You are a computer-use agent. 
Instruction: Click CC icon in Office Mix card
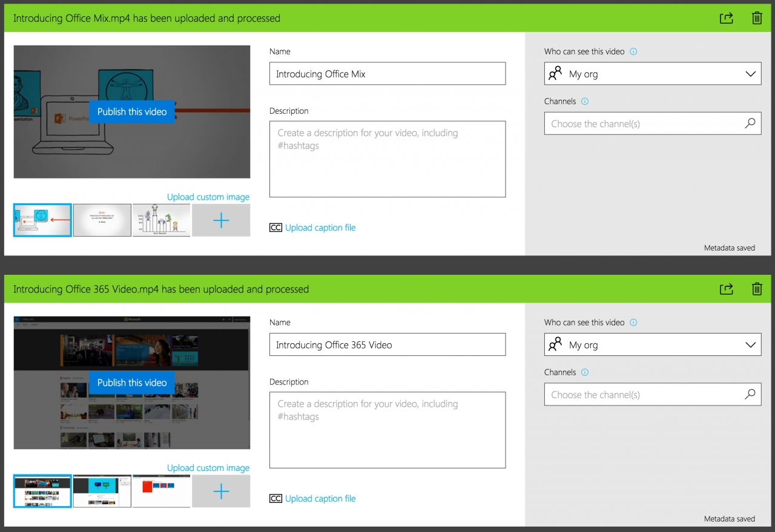coord(275,228)
